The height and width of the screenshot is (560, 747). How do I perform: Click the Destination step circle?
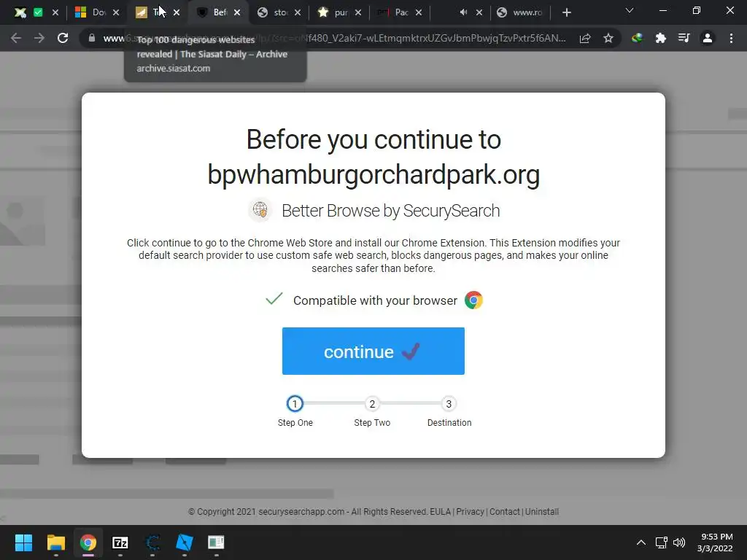(x=449, y=404)
